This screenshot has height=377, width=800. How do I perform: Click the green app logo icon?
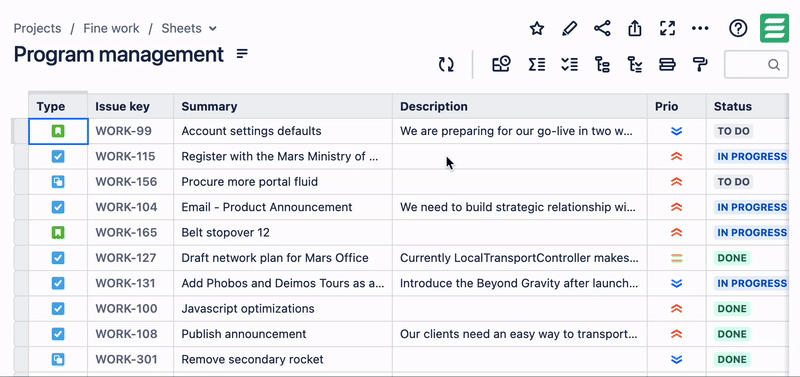tap(774, 28)
